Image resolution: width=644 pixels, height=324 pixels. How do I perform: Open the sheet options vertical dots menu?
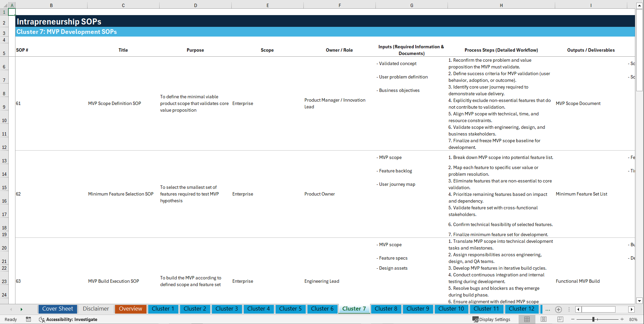point(569,310)
